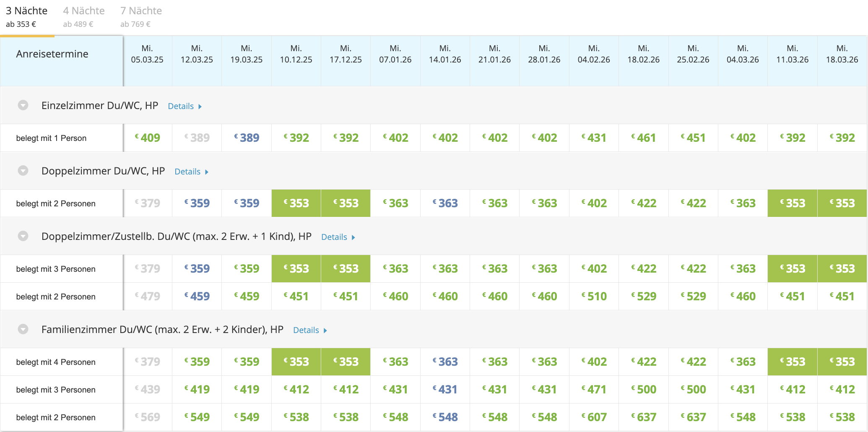Select Einzelzimmer €461 price on 18.02.26
Viewport: 868px width, 432px height.
pos(644,138)
